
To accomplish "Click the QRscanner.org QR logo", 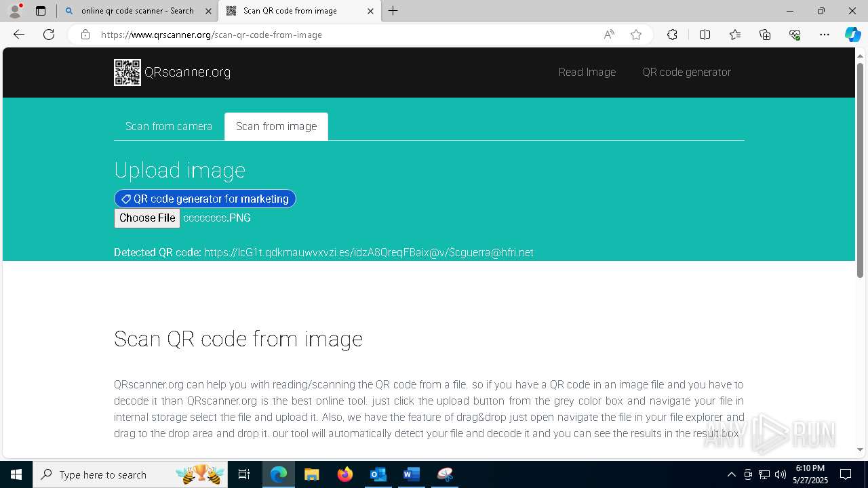I will click(x=127, y=73).
